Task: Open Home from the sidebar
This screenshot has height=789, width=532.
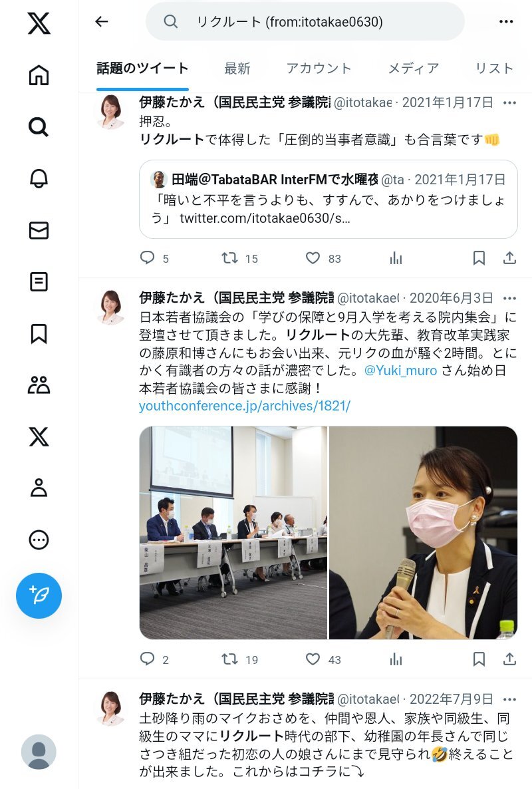Action: pos(39,75)
